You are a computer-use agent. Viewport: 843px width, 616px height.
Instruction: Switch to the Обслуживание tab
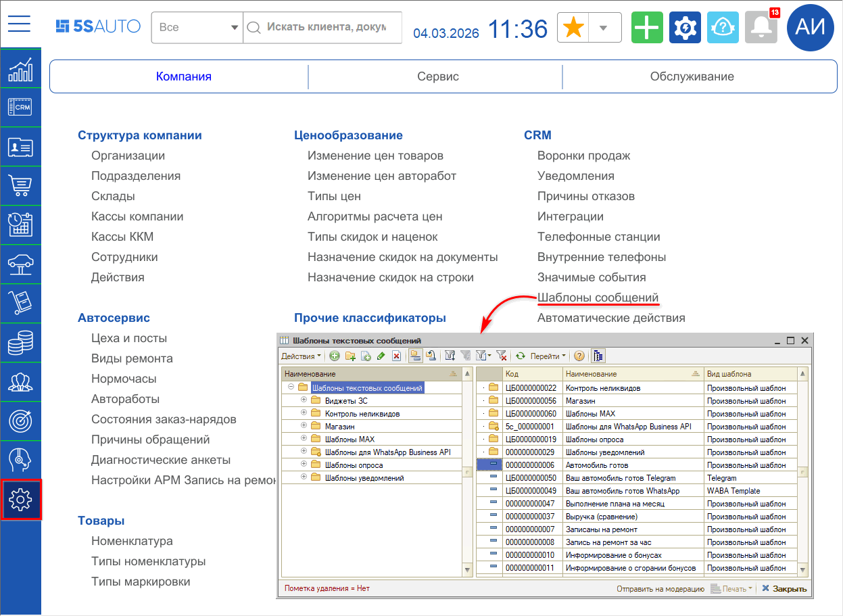[692, 76]
